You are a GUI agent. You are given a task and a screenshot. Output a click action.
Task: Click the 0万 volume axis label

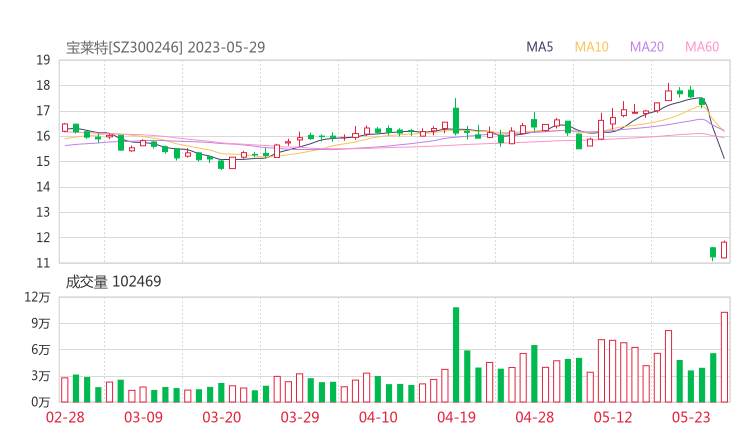pyautogui.click(x=41, y=402)
